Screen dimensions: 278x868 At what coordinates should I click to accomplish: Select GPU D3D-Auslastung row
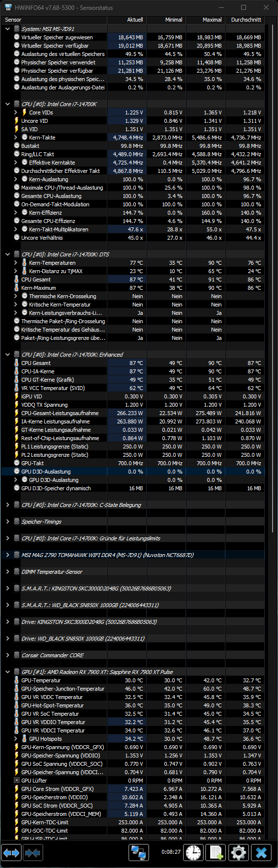(133, 472)
